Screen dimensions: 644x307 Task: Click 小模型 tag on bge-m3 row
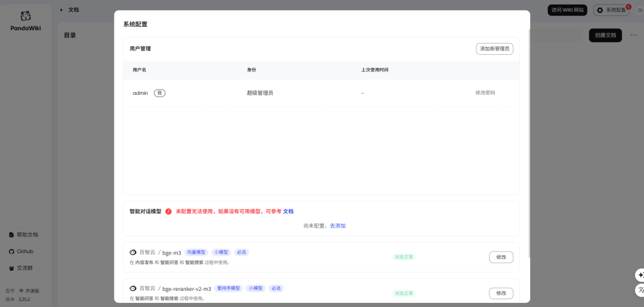click(222, 252)
